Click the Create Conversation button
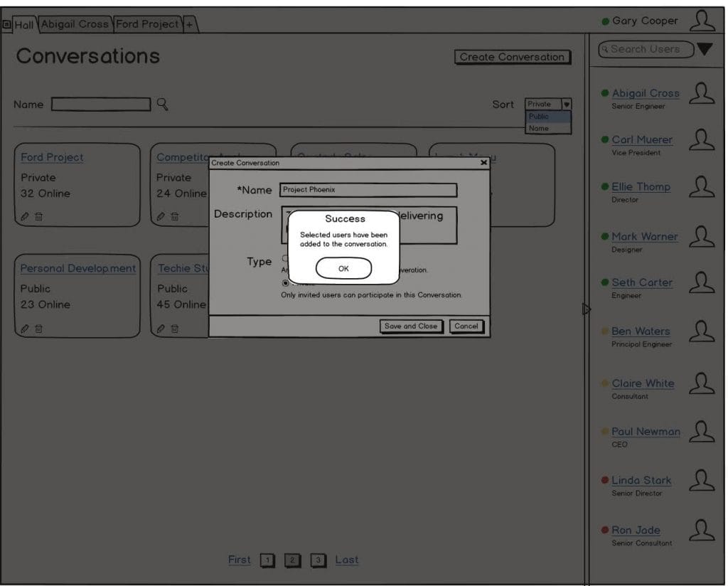 click(512, 57)
